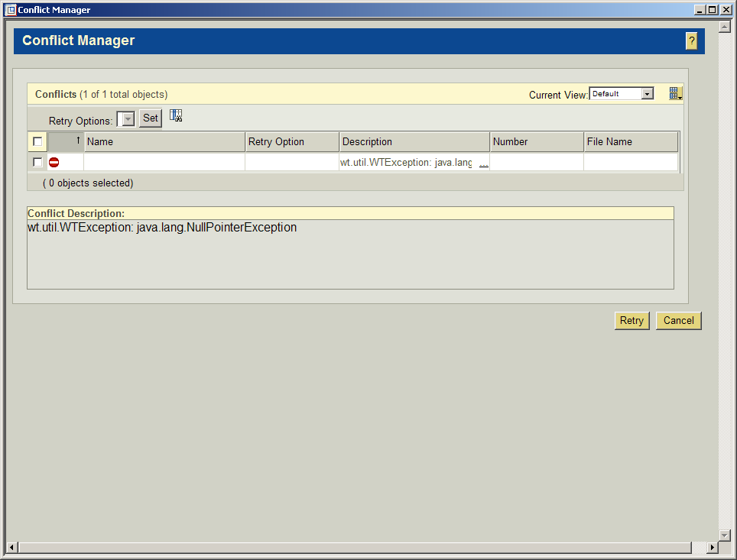Screen dimensions: 737x560
Task: Click the sort arrow status column header
Action: 67,141
